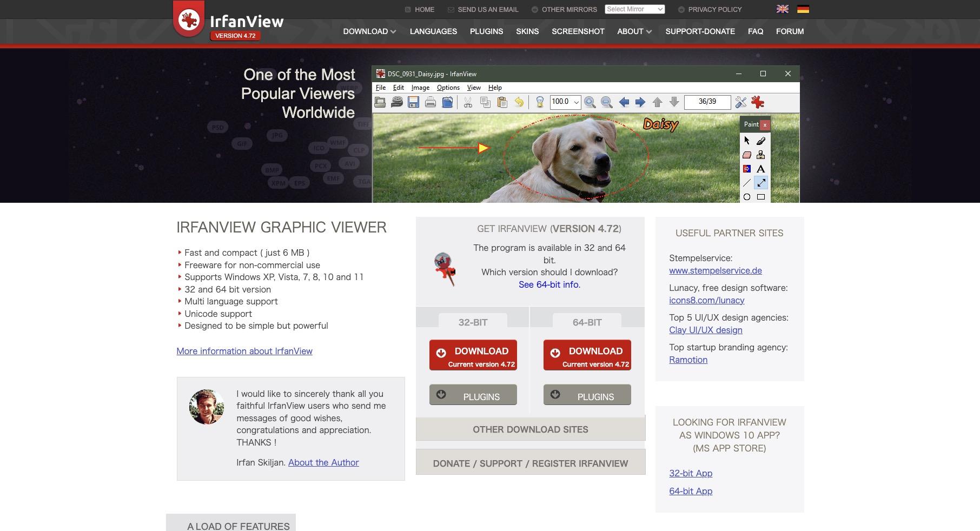This screenshot has width=980, height=531.
Task: Select the Paint eraser tool
Action: point(747,155)
